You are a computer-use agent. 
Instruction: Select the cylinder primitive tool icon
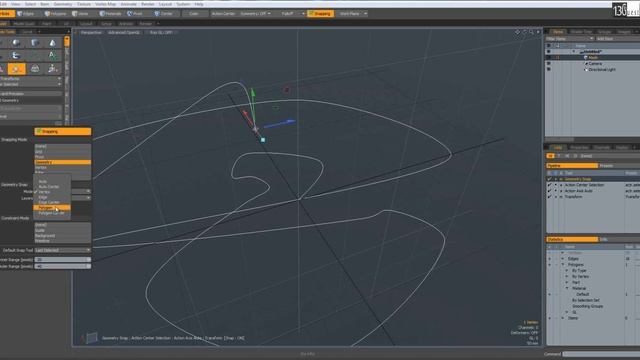click(x=35, y=42)
